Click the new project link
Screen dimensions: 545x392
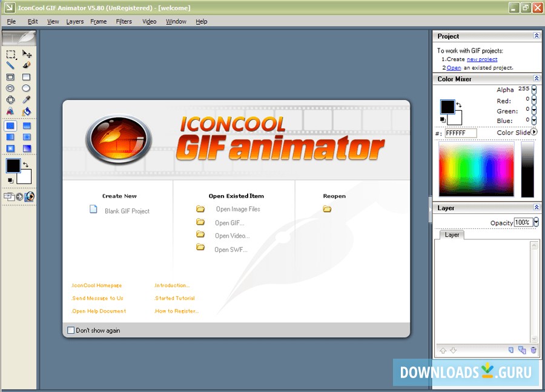coord(481,59)
